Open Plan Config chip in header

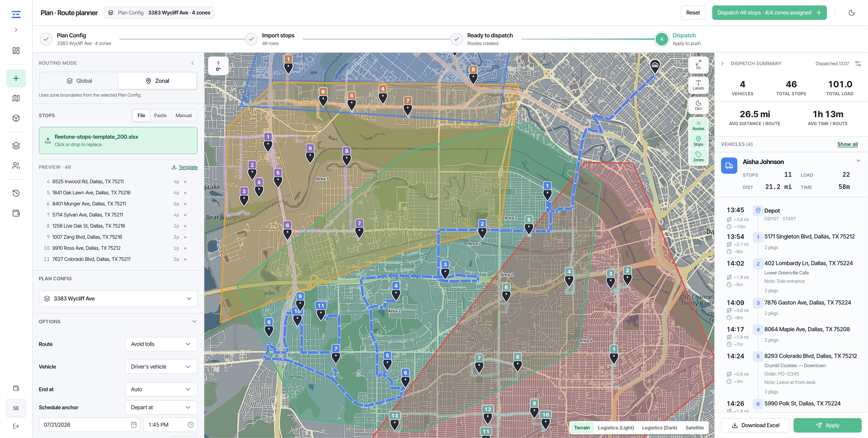[x=159, y=13]
